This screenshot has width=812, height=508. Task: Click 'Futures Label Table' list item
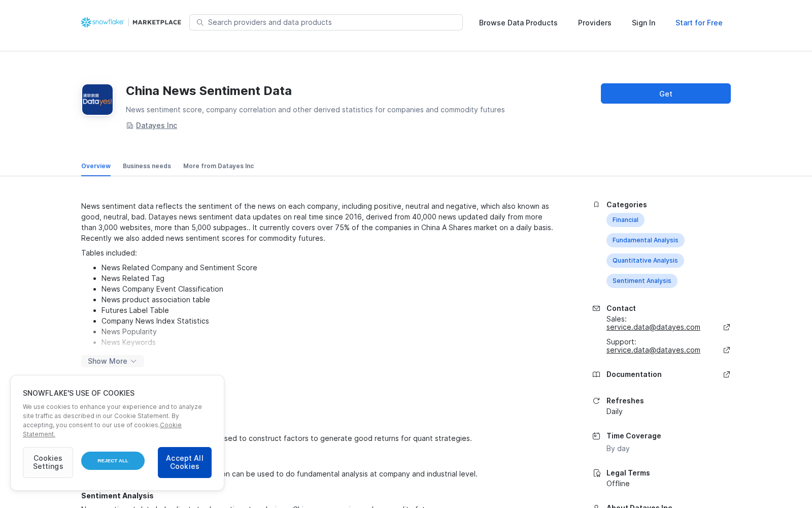[x=135, y=310]
